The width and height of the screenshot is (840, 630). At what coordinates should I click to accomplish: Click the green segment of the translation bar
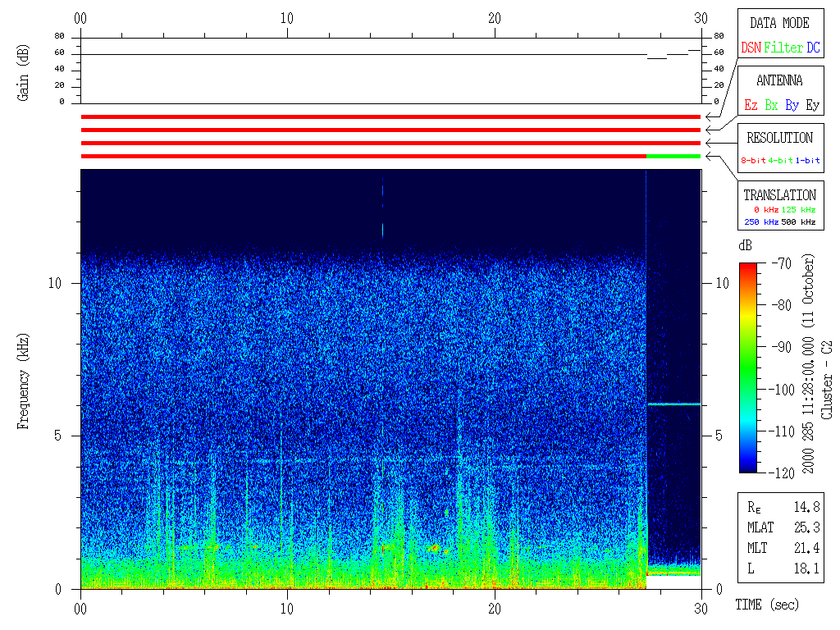click(x=673, y=156)
